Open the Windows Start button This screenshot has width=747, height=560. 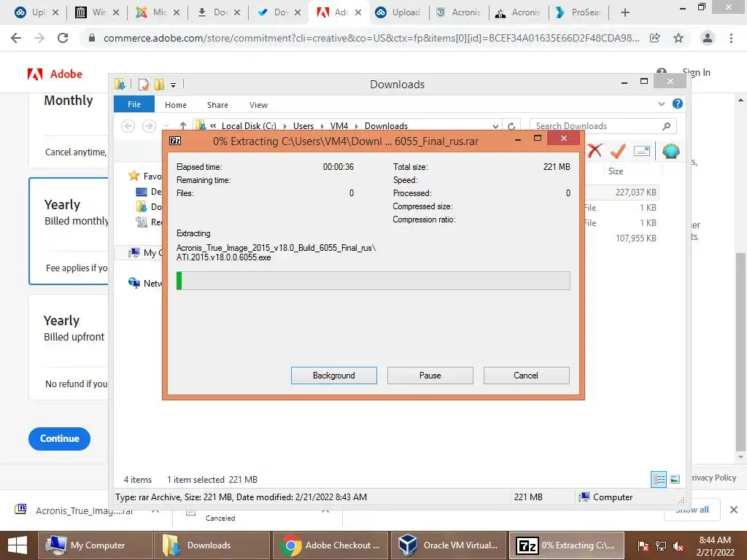pos(18,545)
